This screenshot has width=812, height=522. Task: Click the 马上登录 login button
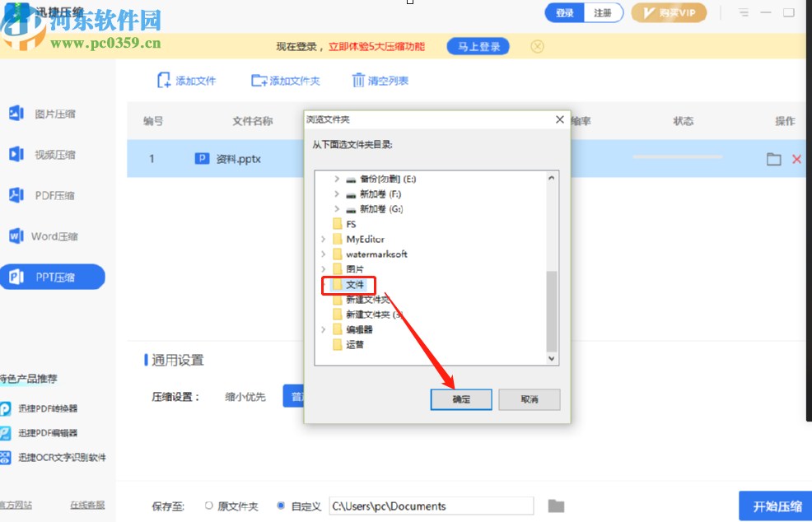point(478,46)
